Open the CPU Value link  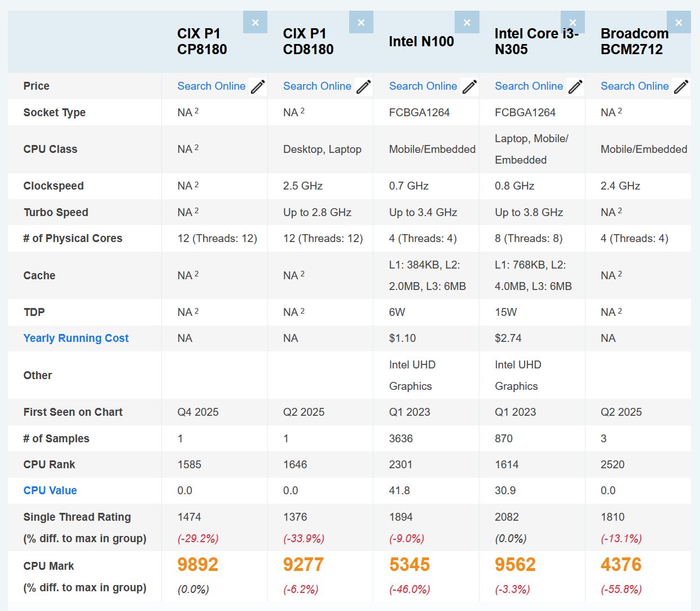tap(50, 491)
